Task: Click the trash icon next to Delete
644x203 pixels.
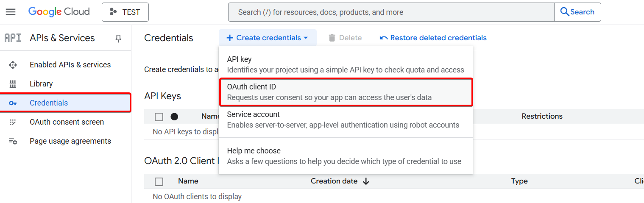Action: [x=332, y=38]
